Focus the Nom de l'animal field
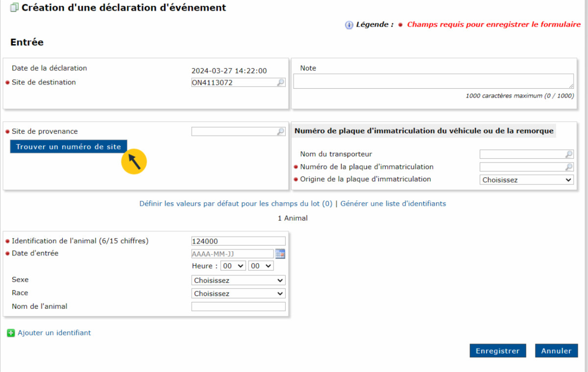 pyautogui.click(x=238, y=307)
